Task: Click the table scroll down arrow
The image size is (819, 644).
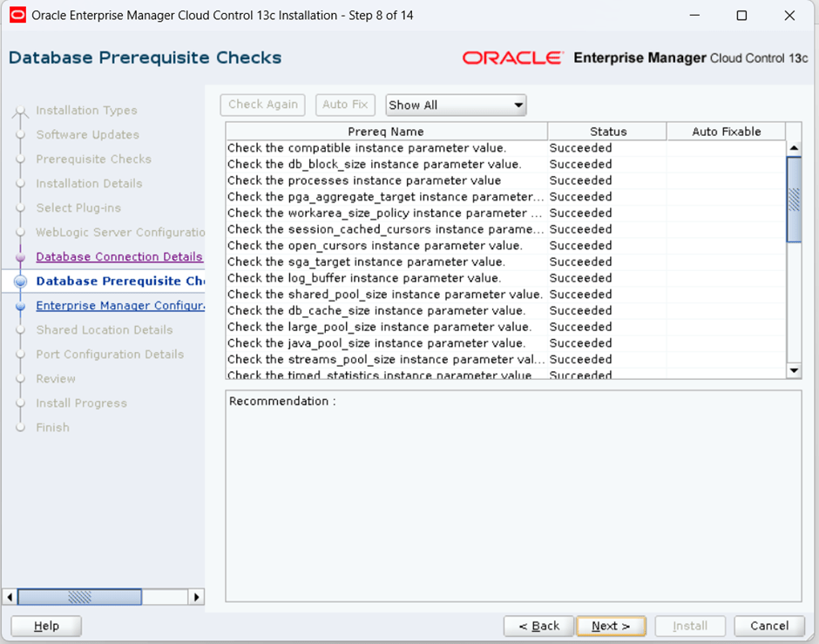Action: 794,370
